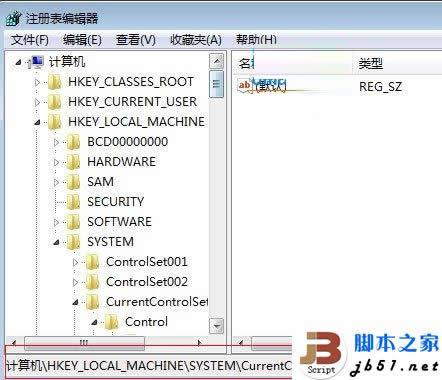Viewport: 442px width, 380px height.
Task: Click the status bar registry path
Action: [149, 366]
